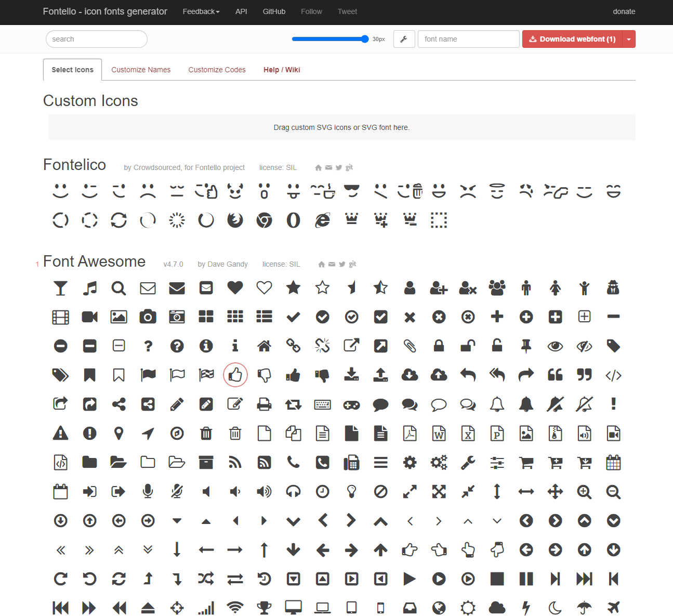Switch to the Select Icons tab
The height and width of the screenshot is (616, 673).
(73, 70)
